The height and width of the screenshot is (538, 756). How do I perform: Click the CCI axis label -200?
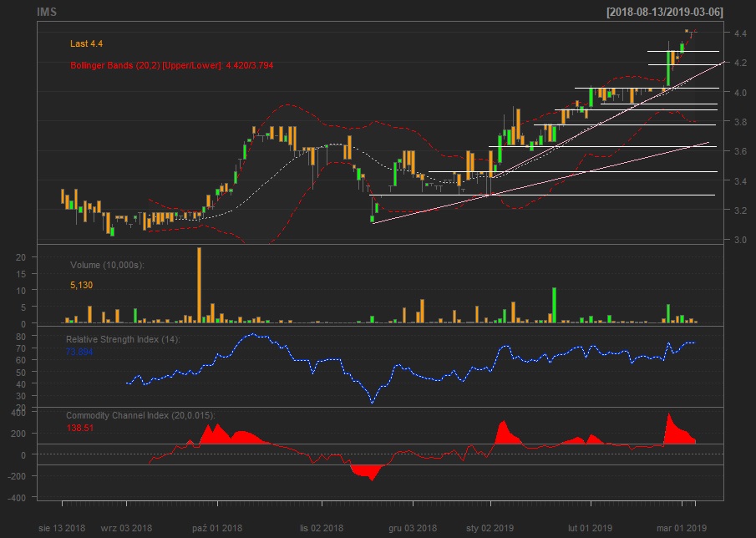(x=17, y=476)
